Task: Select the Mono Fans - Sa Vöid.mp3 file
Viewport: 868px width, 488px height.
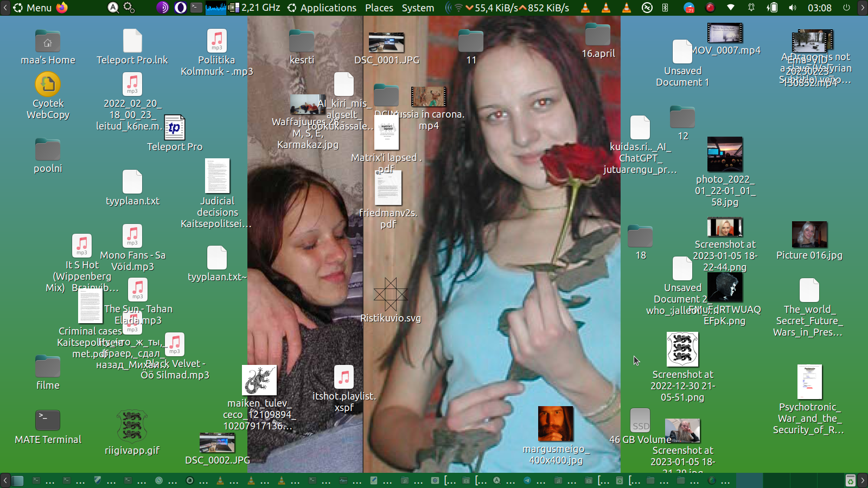Action: 132,248
